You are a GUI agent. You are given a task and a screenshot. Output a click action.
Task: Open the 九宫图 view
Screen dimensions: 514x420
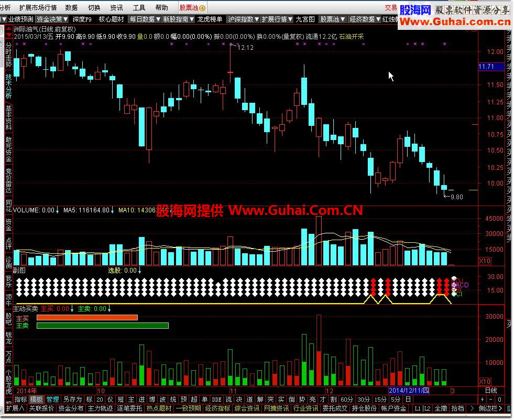[x=305, y=19]
